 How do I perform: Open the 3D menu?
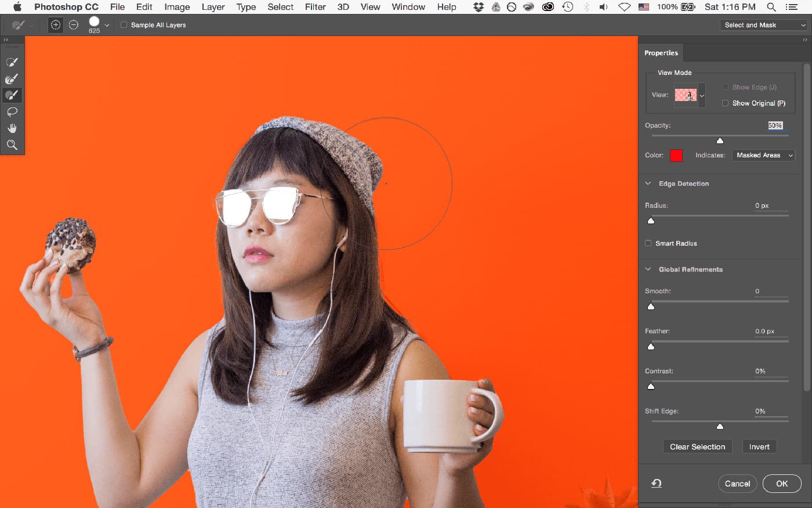[343, 7]
